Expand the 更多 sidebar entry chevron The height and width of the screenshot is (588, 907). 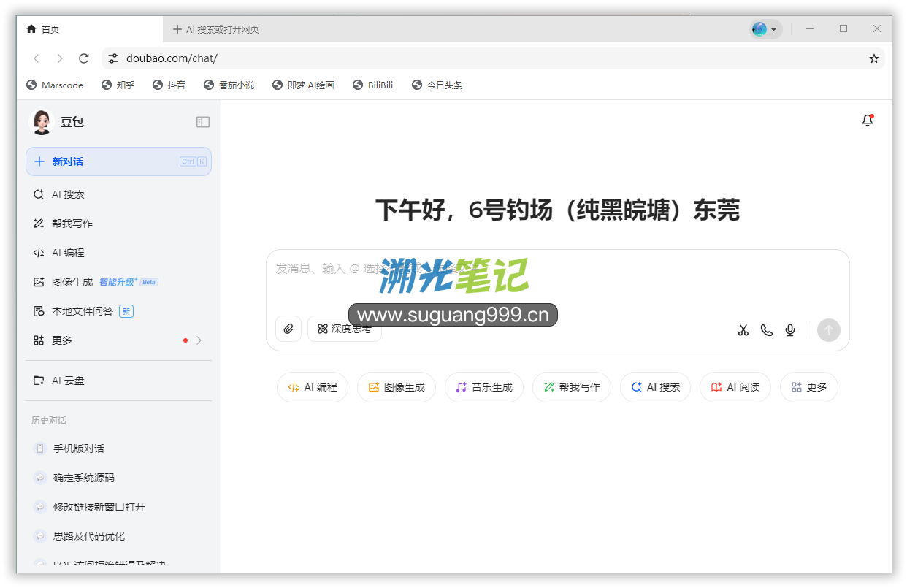pos(199,340)
